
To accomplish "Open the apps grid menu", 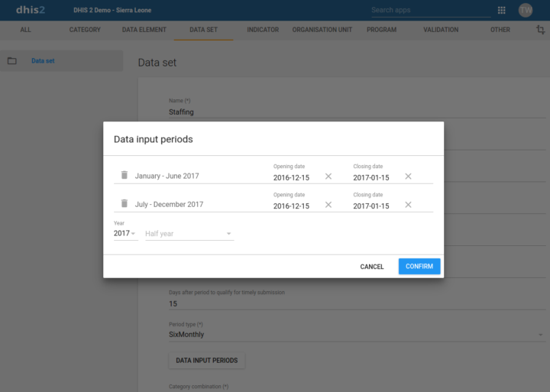I will (x=502, y=10).
